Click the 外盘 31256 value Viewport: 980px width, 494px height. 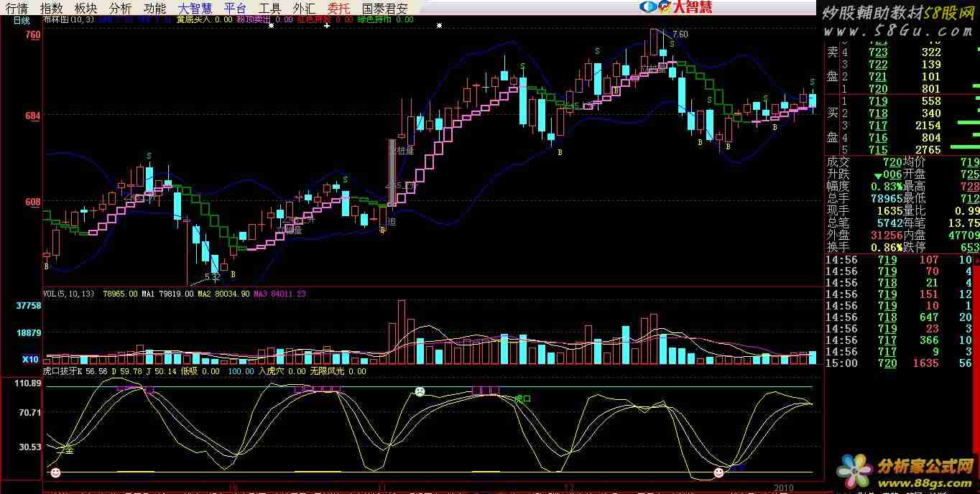point(886,236)
